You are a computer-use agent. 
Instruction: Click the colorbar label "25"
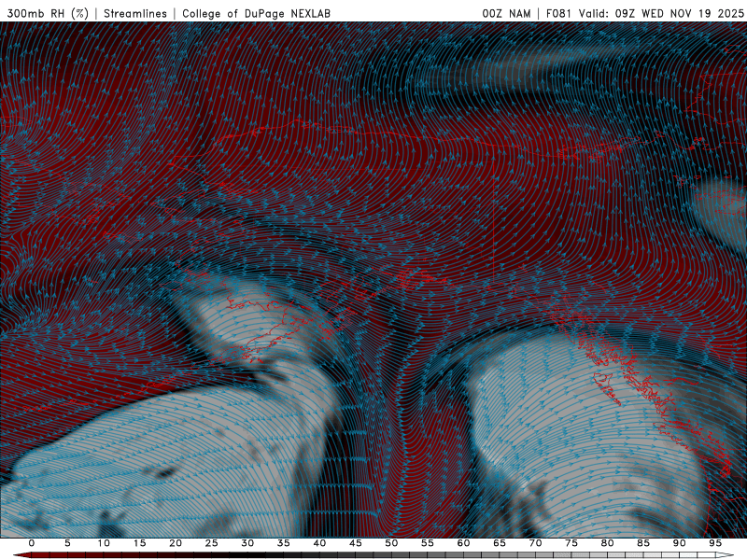tap(211, 543)
